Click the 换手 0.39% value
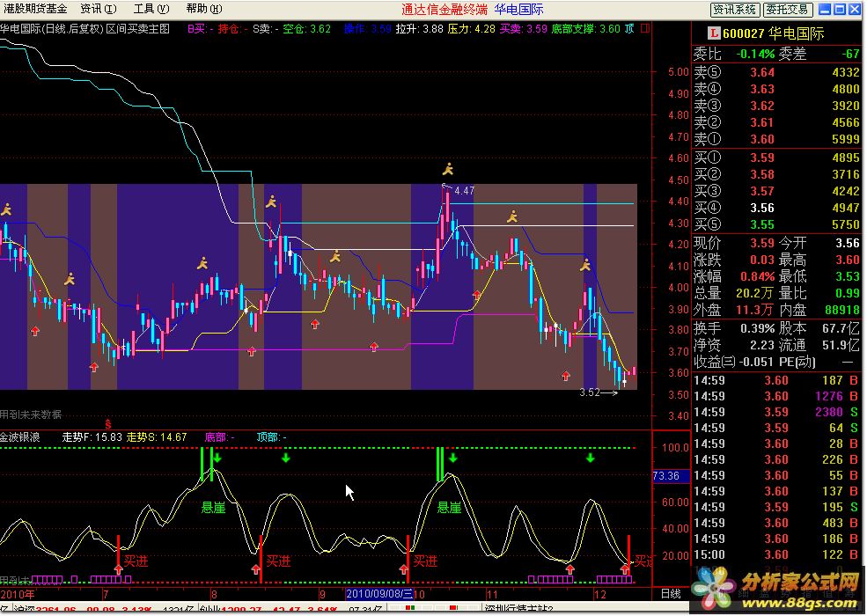Screen dimensions: 867x616 [757, 328]
